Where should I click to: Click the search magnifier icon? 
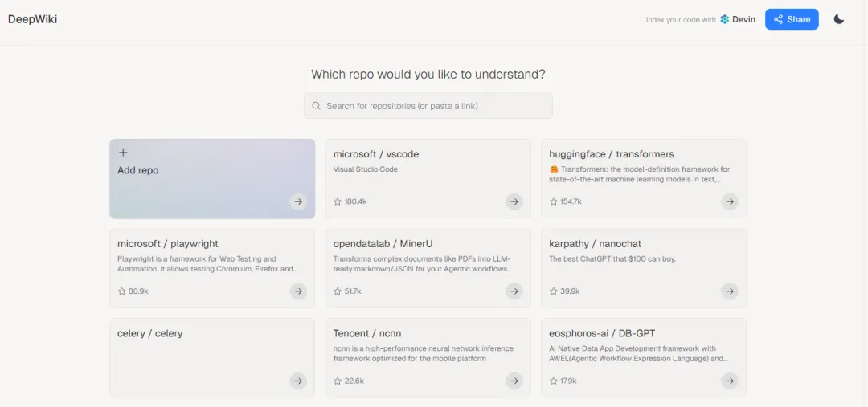(x=316, y=106)
